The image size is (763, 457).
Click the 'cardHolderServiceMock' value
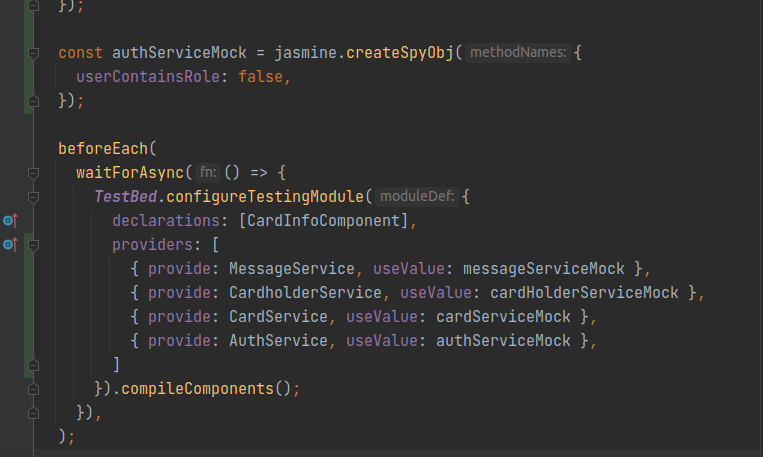(584, 292)
